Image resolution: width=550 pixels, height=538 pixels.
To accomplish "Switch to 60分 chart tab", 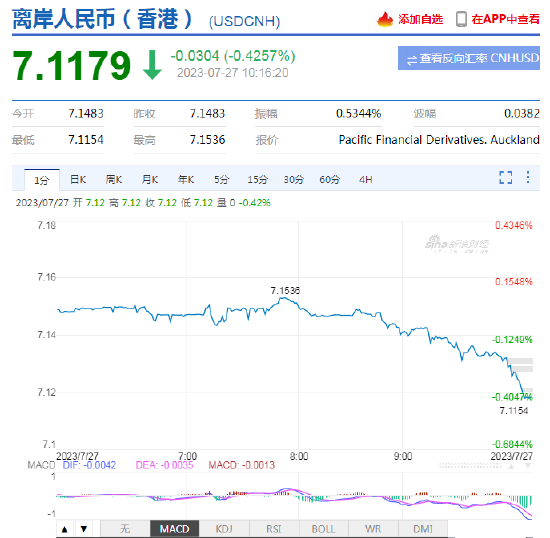I will tap(329, 180).
